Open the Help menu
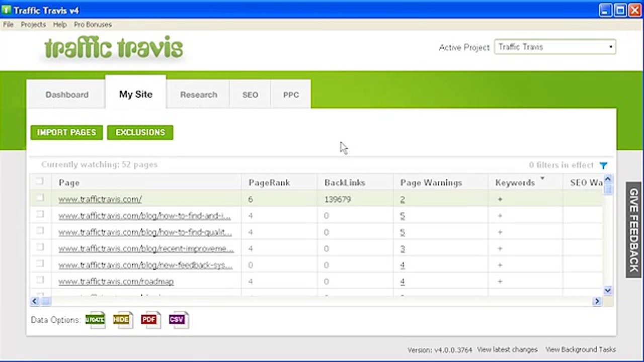This screenshot has height=362, width=644. pyautogui.click(x=59, y=24)
